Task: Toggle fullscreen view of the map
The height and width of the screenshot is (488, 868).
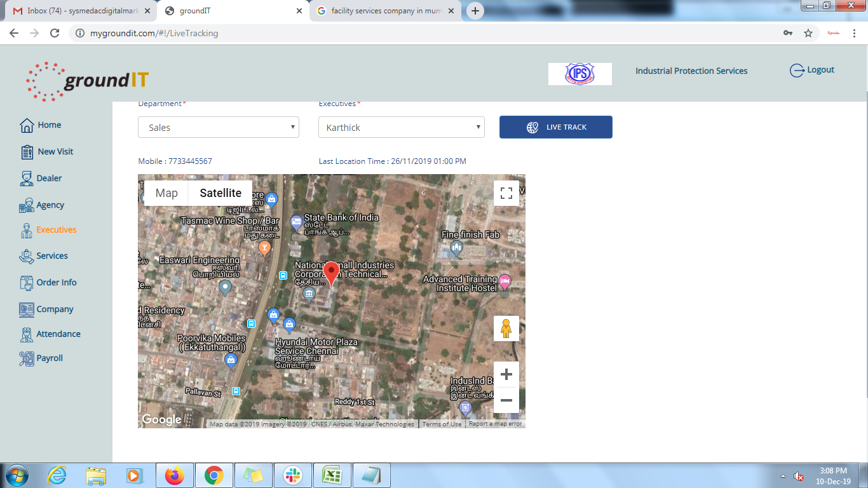Action: point(506,193)
